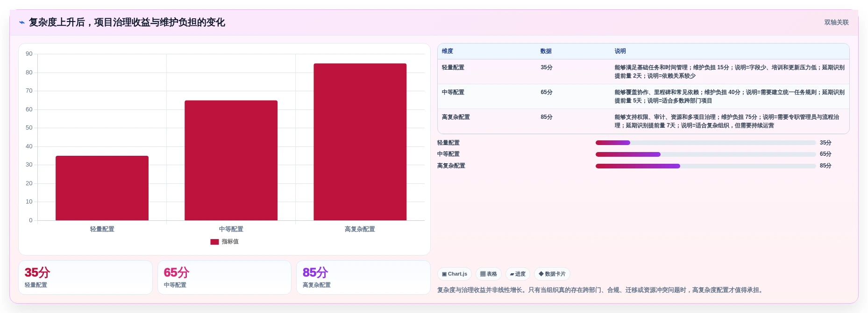Image resolution: width=868 pixels, height=313 pixels.
Task: Click the 85分 value beside the progress bar
Action: pyautogui.click(x=825, y=166)
